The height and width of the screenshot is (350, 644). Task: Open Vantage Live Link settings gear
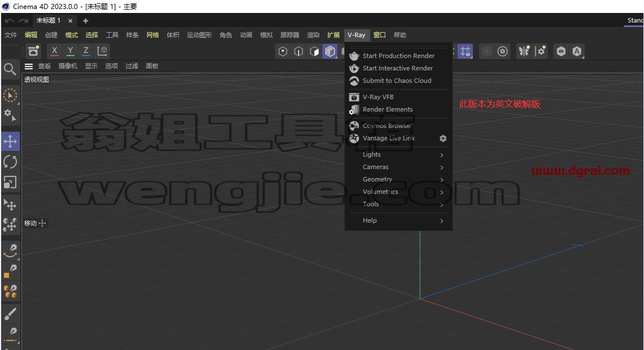(443, 139)
